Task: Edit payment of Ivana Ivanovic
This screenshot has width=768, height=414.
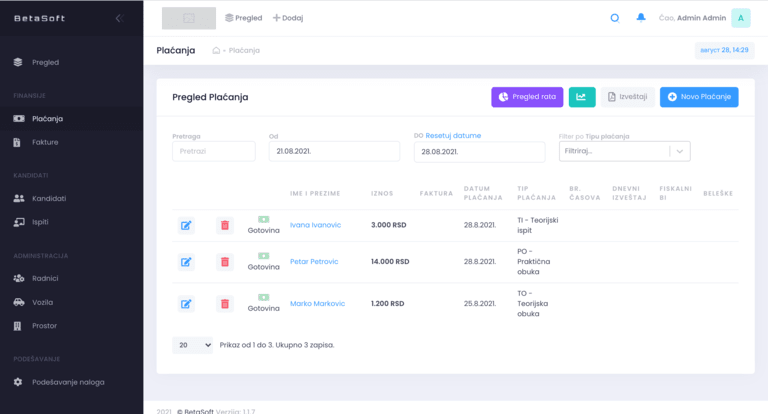Action: [x=186, y=225]
